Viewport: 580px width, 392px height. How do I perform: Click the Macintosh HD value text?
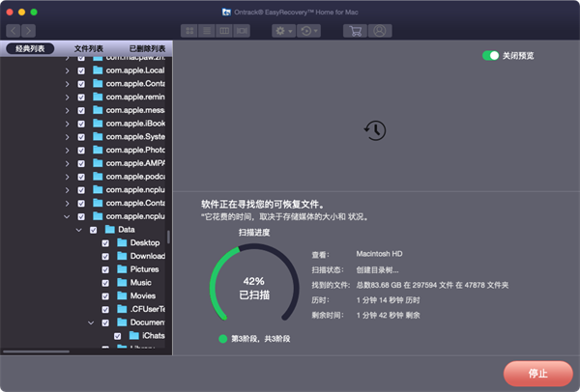tap(379, 254)
